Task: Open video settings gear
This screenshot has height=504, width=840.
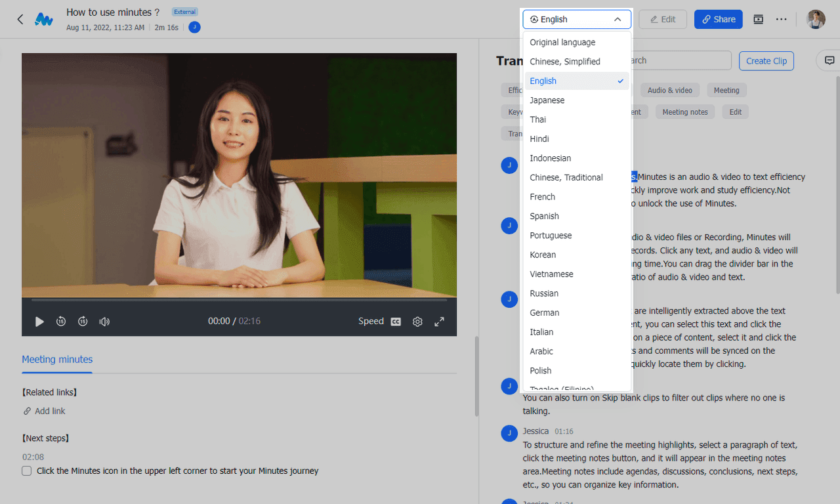Action: tap(417, 322)
